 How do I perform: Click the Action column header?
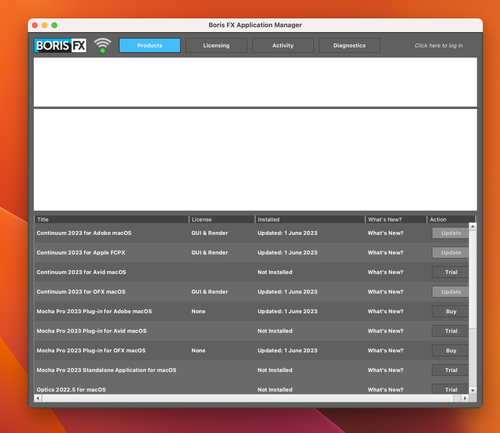tap(451, 219)
